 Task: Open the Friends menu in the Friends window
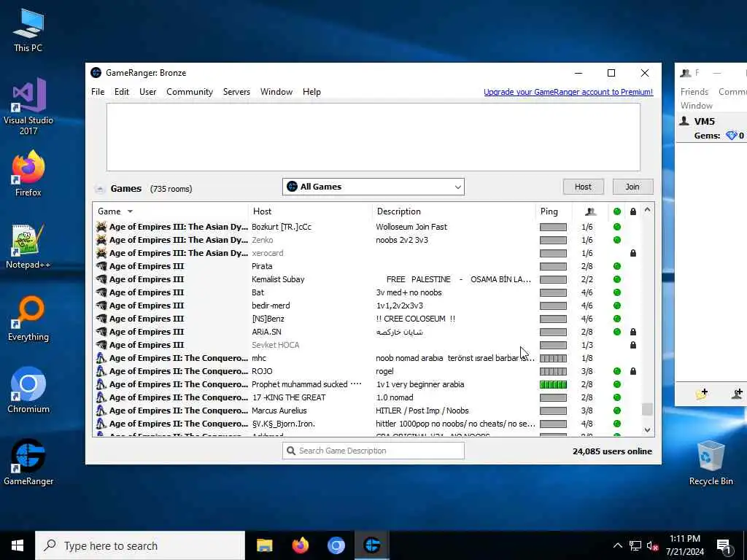pos(694,91)
